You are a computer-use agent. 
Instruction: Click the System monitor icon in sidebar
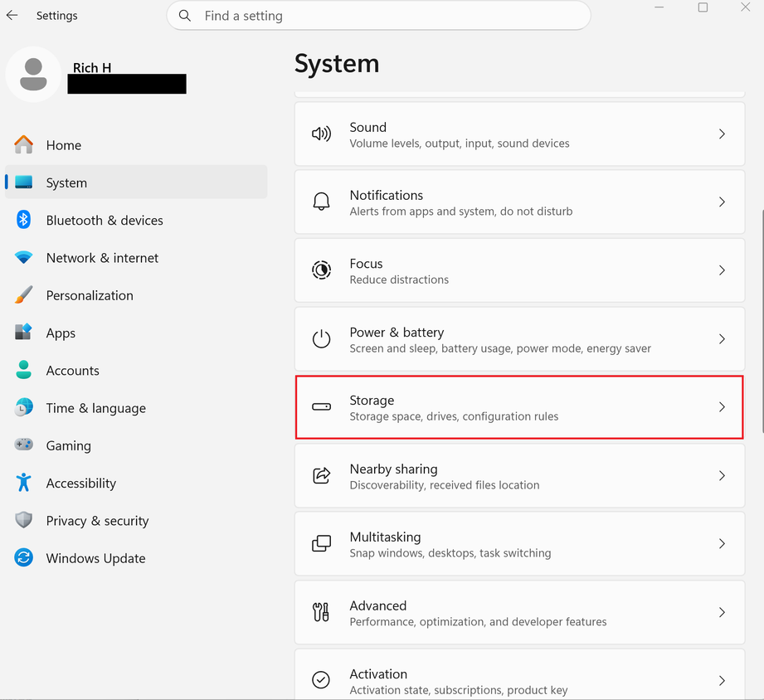[23, 182]
